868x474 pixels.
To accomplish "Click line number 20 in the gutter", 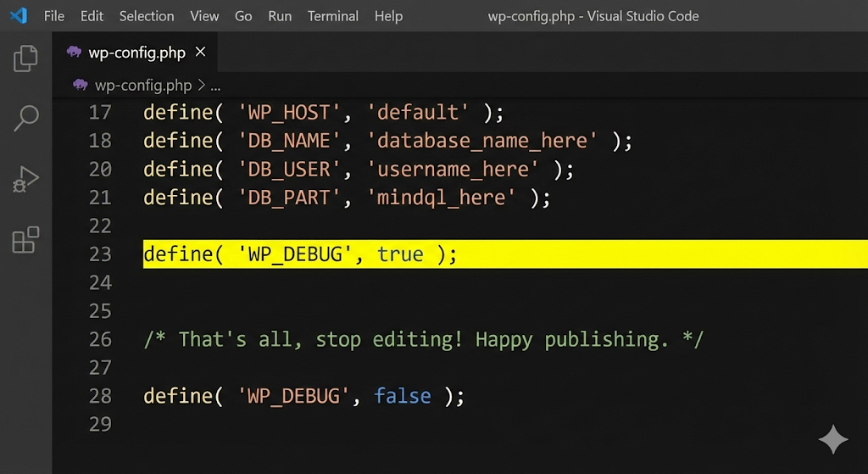I will [100, 169].
